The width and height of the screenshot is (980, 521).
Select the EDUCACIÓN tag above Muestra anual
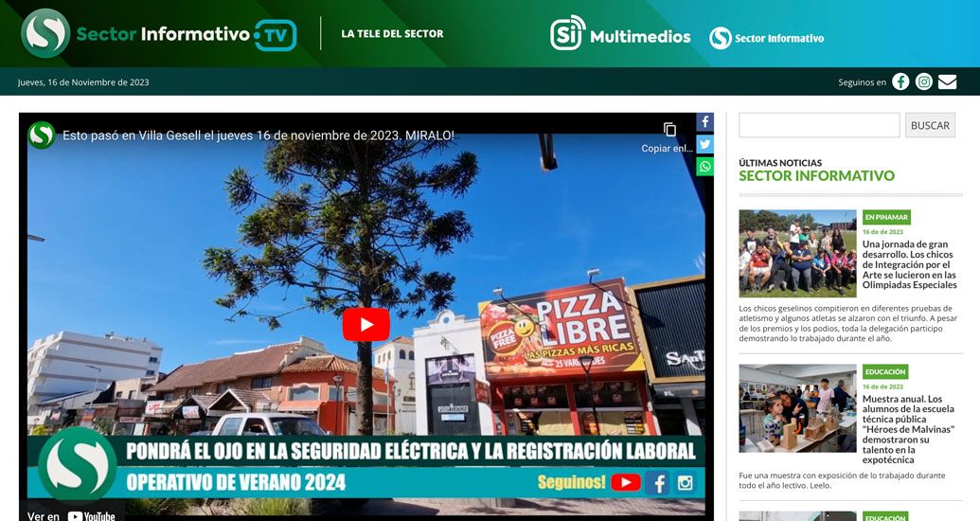(x=885, y=371)
